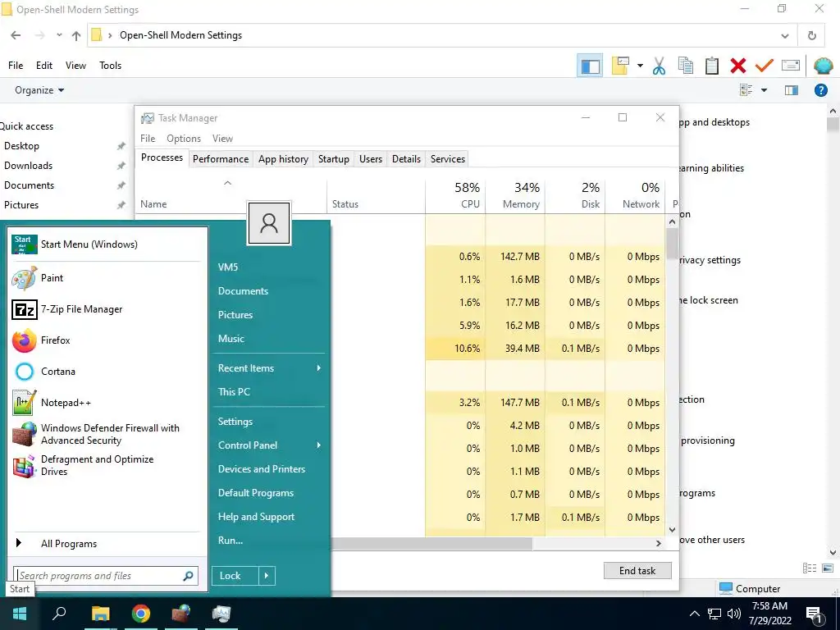Click the Lock button

235,575
